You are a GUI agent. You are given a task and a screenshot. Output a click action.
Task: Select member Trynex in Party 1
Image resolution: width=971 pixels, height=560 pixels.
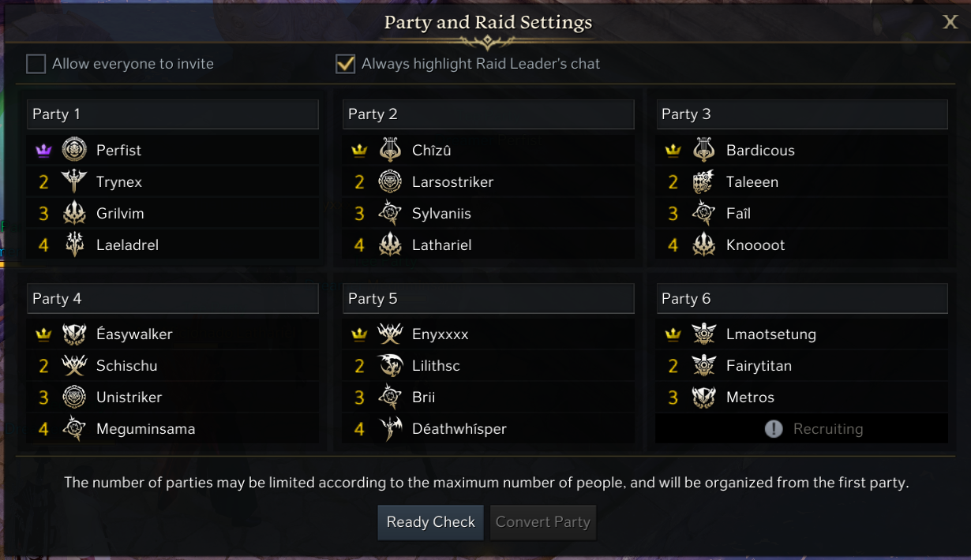(119, 182)
